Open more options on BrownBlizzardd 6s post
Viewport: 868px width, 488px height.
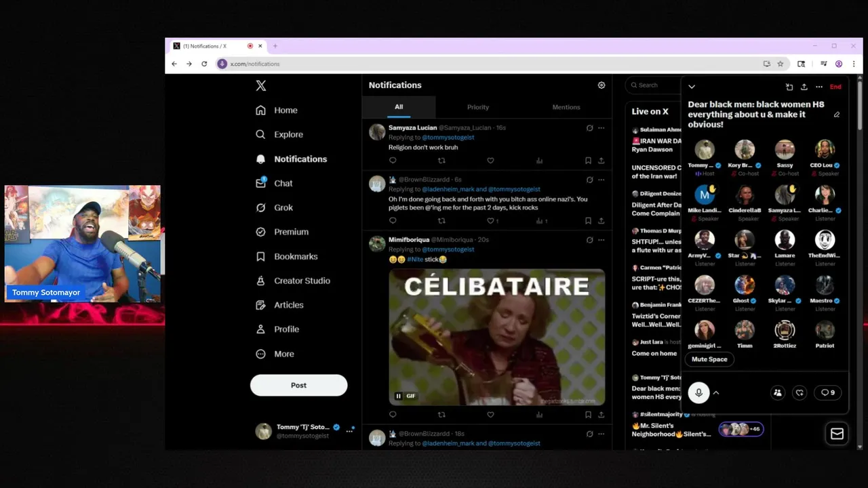[601, 180]
